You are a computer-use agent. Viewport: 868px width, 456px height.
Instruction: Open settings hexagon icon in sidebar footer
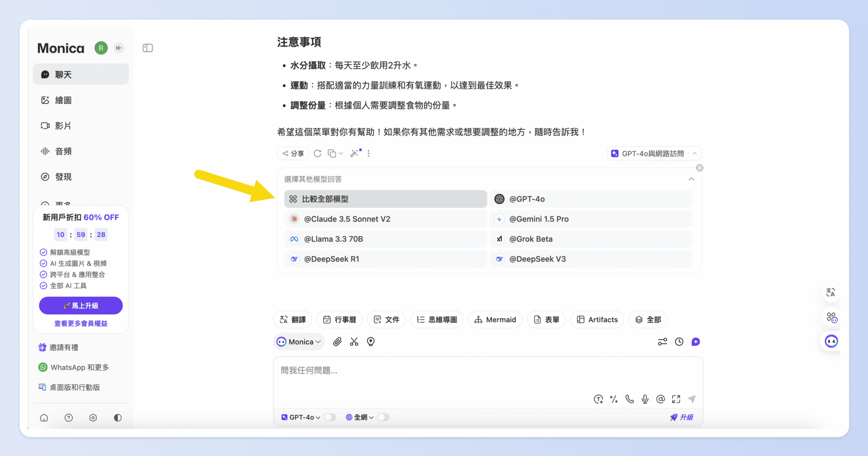click(x=93, y=418)
